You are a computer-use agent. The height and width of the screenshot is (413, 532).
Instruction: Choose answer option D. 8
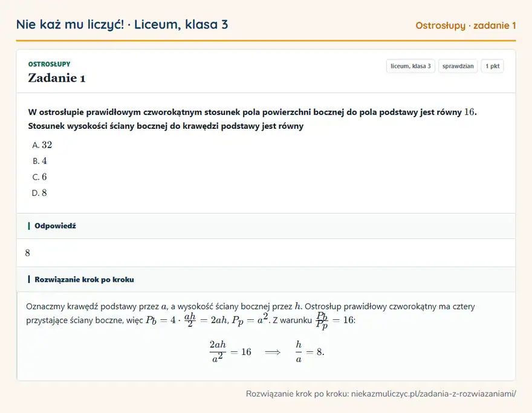39,193
